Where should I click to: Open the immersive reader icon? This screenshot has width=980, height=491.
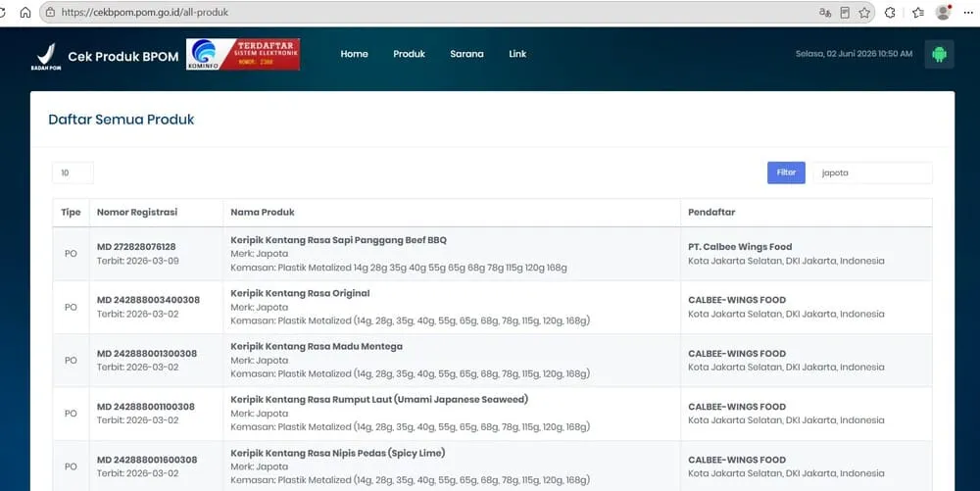(845, 12)
